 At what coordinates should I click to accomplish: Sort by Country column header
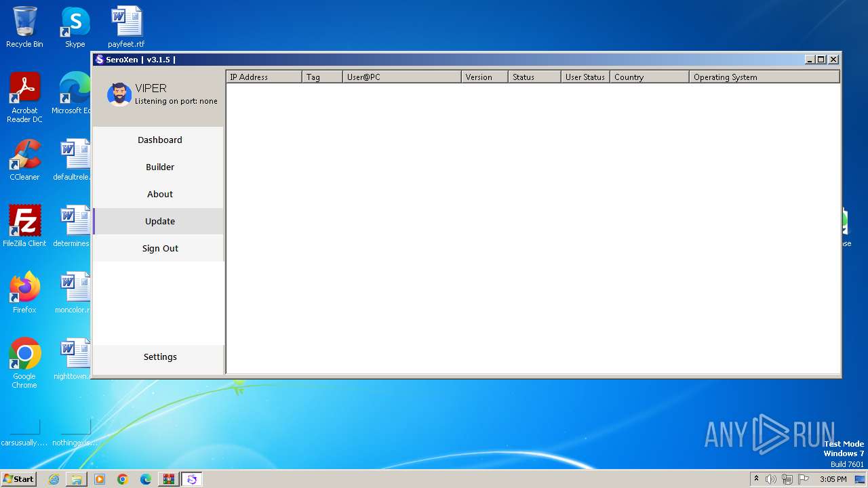(x=650, y=77)
